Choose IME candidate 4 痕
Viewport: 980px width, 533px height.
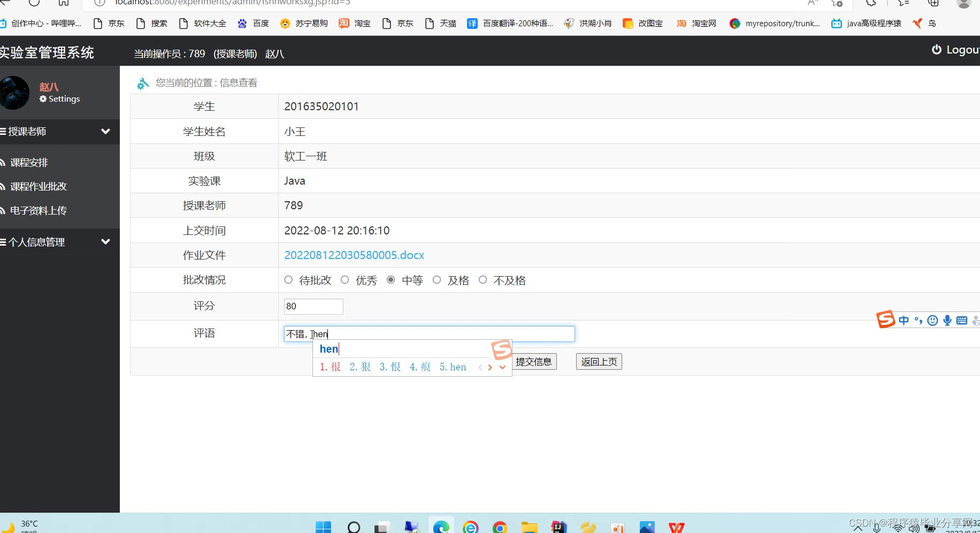click(x=420, y=367)
